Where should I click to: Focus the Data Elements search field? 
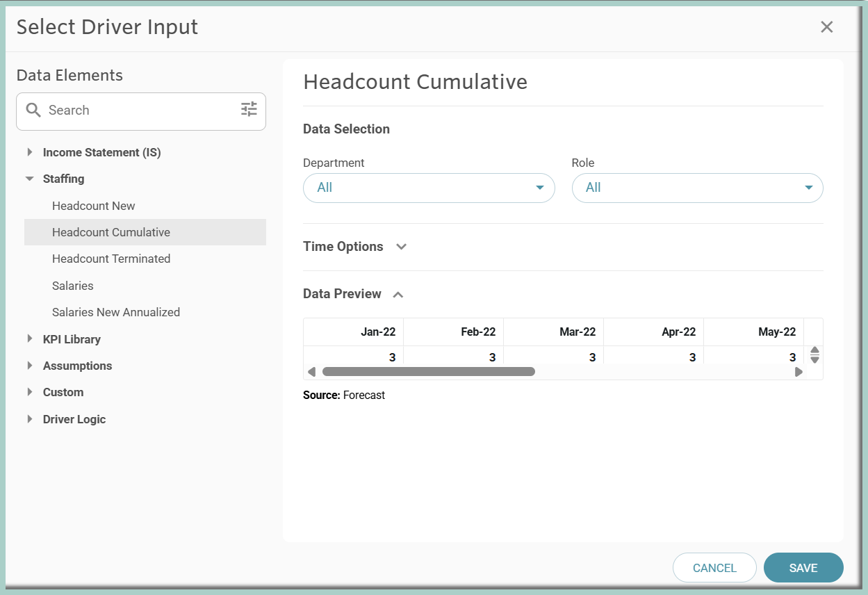coord(141,110)
